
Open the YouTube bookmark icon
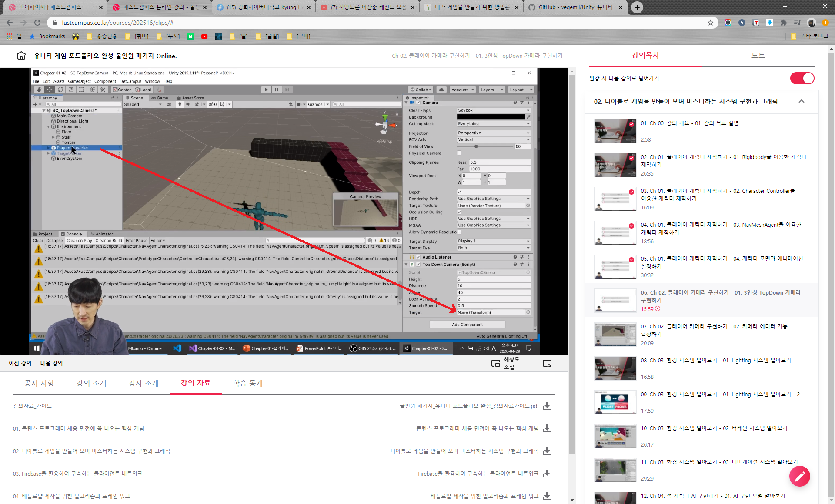pyautogui.click(x=204, y=36)
